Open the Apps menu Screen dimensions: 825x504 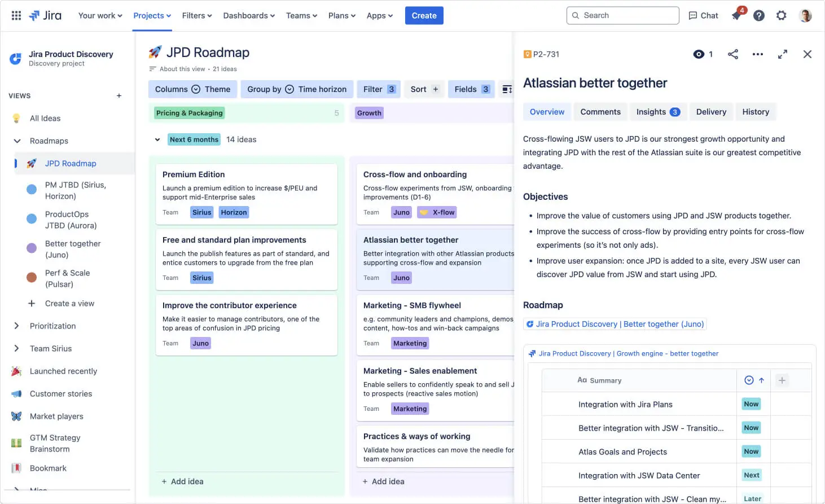point(380,15)
